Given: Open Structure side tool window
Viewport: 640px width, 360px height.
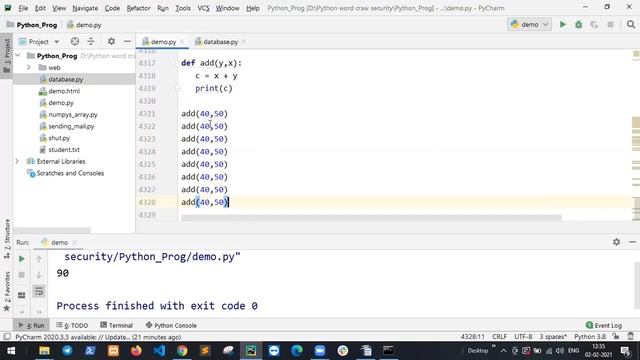Looking at the screenshot, I should (7, 239).
